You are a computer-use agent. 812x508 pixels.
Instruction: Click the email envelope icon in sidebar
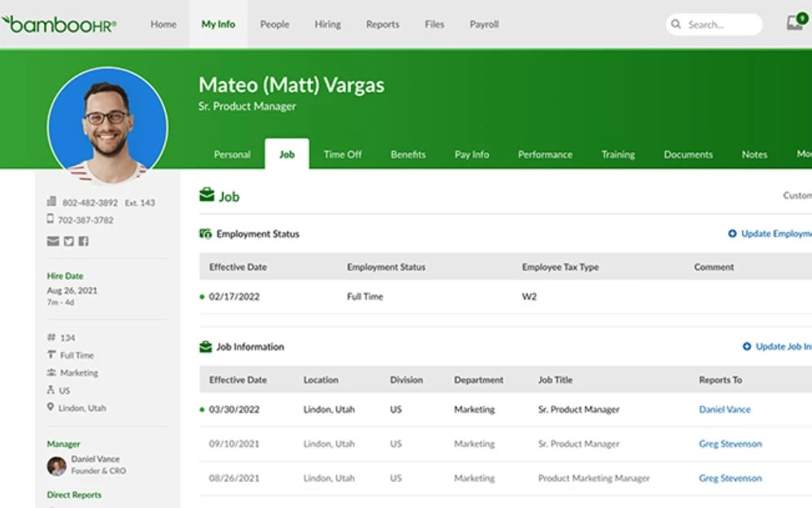tap(53, 241)
